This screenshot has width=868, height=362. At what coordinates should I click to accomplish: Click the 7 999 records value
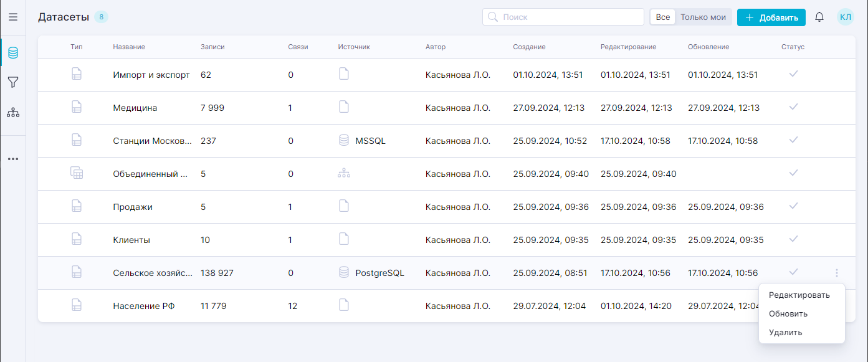tap(212, 108)
